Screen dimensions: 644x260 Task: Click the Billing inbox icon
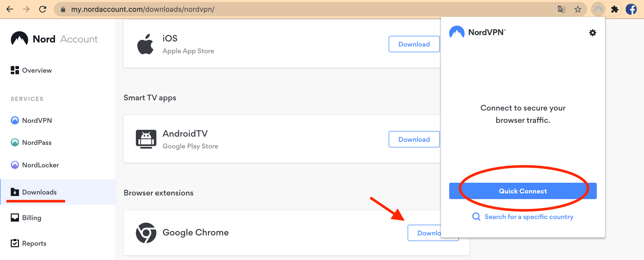pos(15,218)
